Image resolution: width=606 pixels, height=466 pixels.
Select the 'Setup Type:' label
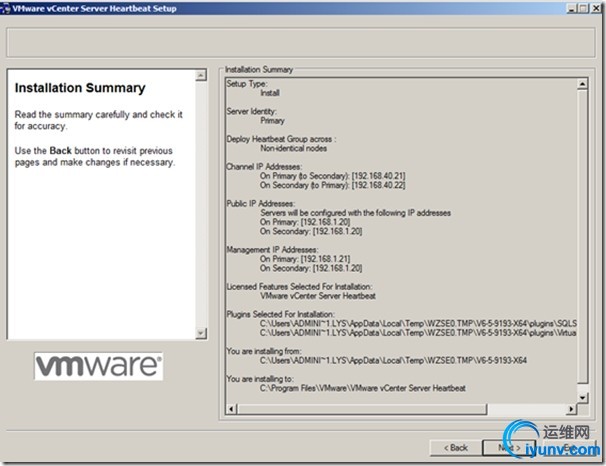point(247,83)
